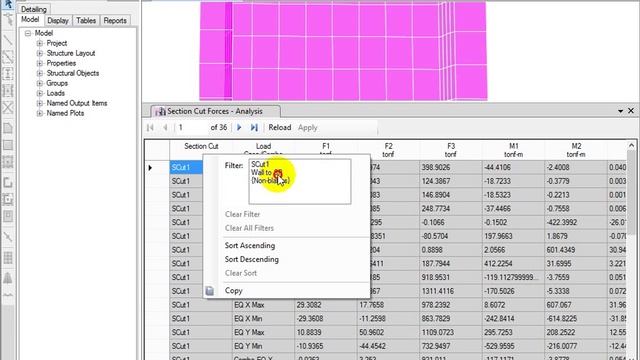Choose Copy from context menu
The image size is (640, 360).
233,291
